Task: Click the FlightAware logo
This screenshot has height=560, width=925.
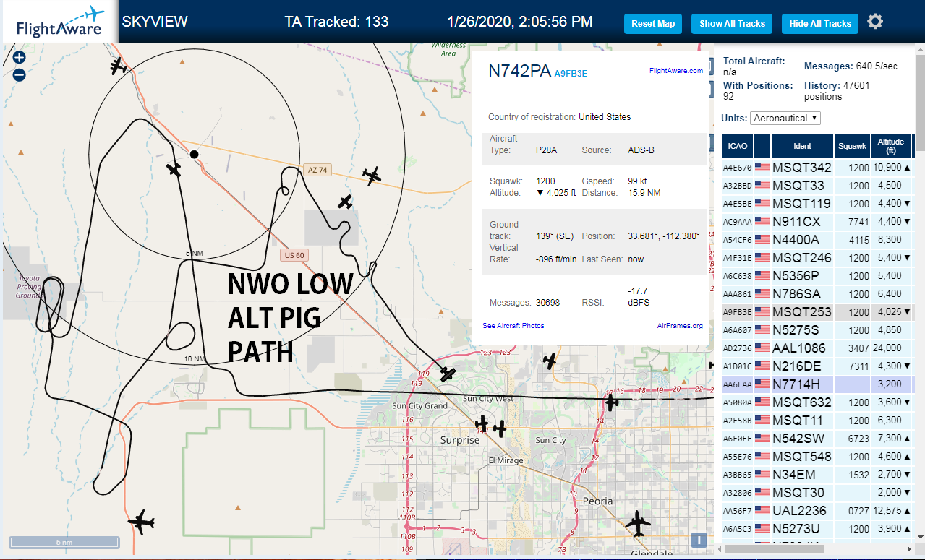Action: (60, 22)
